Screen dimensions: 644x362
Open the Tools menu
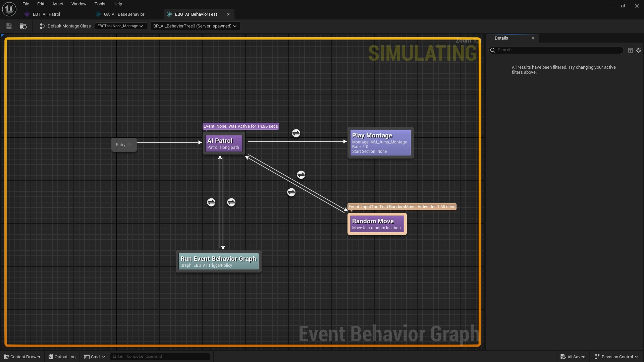click(100, 4)
